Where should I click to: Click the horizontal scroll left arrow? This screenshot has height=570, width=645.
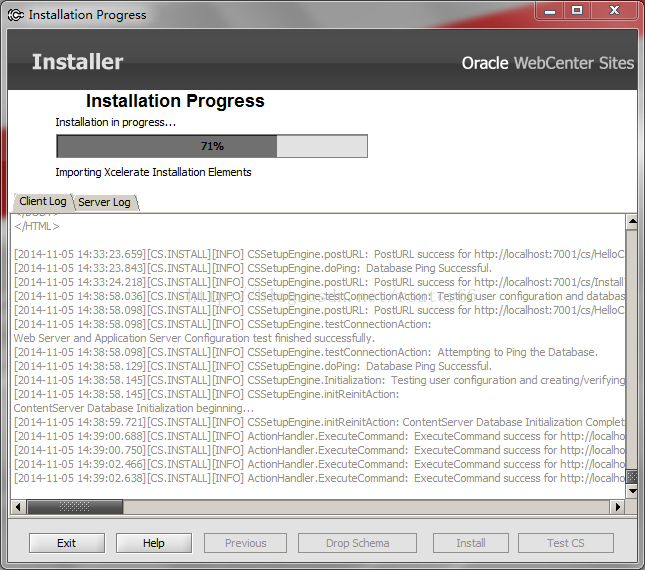(x=18, y=507)
